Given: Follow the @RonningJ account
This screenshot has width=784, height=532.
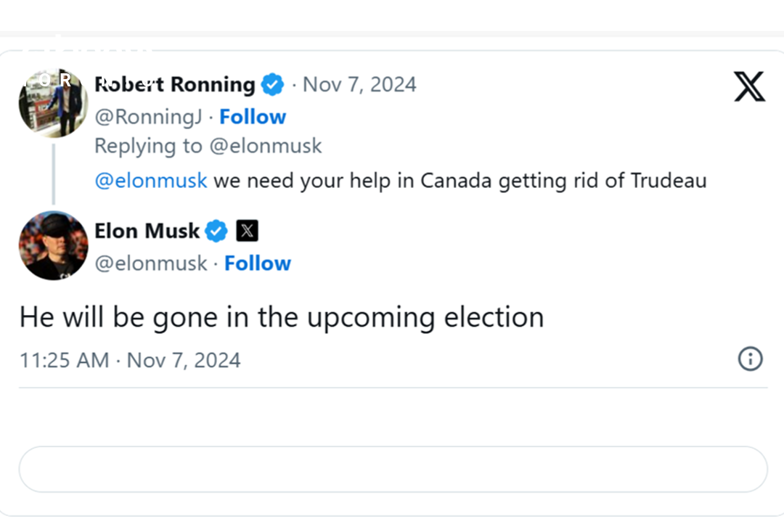Looking at the screenshot, I should [x=253, y=117].
